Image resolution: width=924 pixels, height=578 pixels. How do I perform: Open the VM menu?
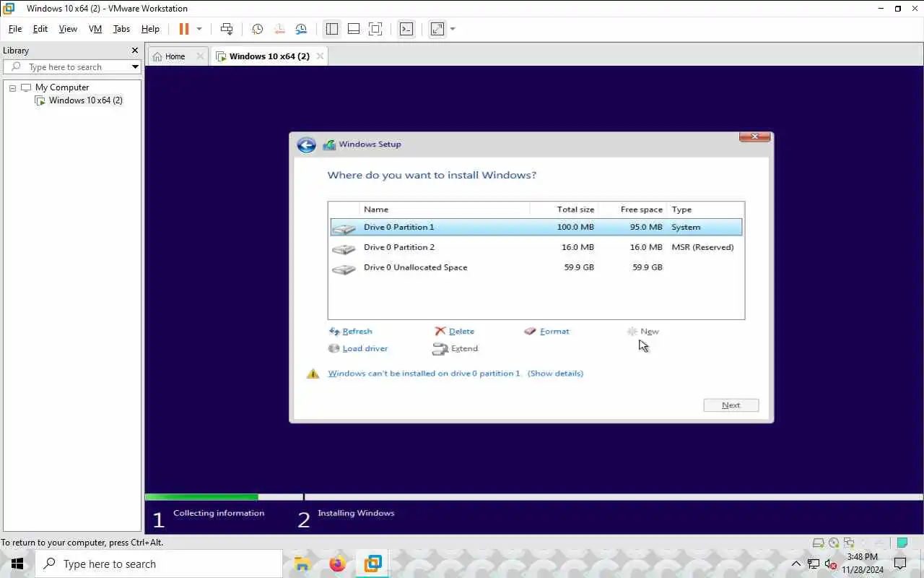(x=95, y=29)
